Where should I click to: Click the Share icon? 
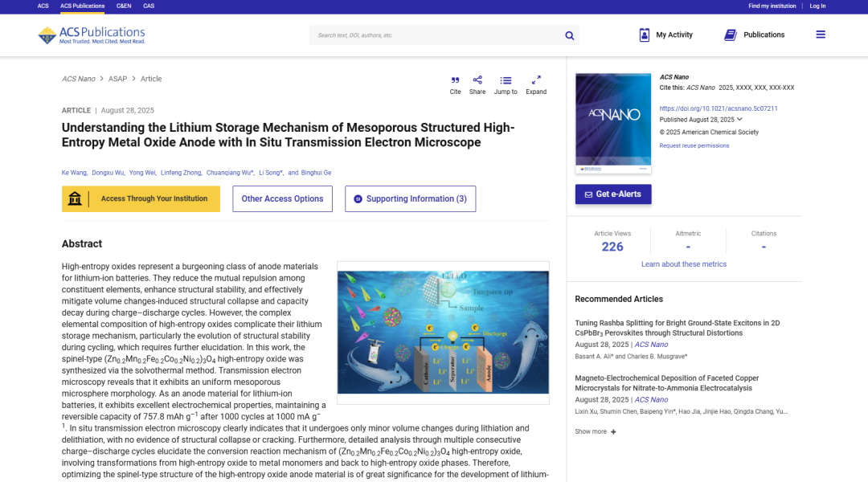(x=477, y=80)
